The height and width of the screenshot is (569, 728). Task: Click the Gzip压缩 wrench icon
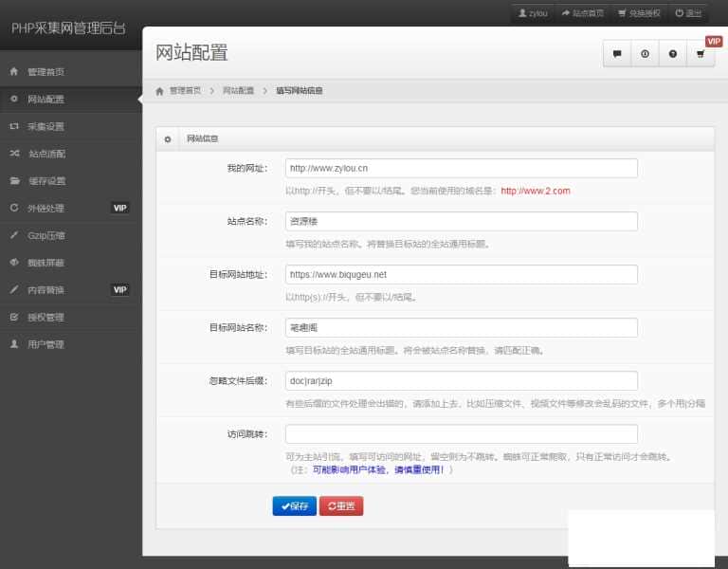coord(14,235)
